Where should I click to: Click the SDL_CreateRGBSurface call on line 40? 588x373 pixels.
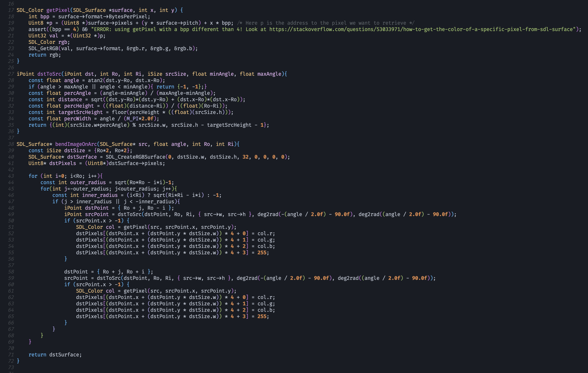click(136, 157)
